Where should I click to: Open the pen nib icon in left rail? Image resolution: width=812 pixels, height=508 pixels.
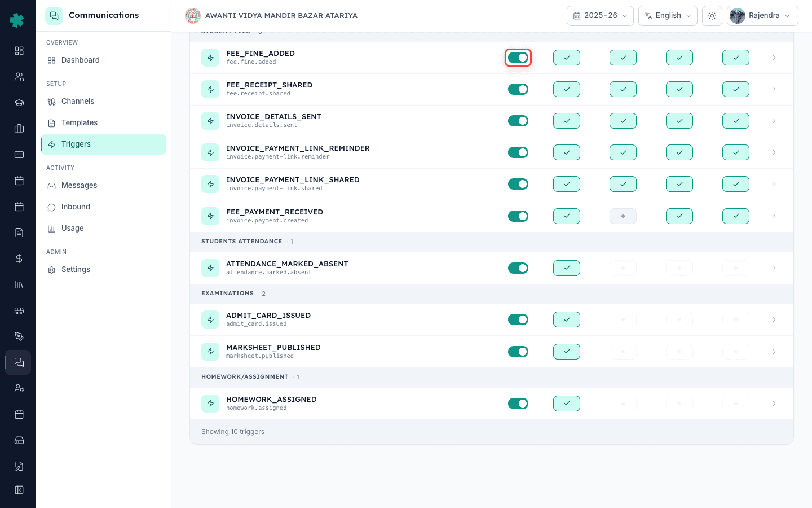19,336
